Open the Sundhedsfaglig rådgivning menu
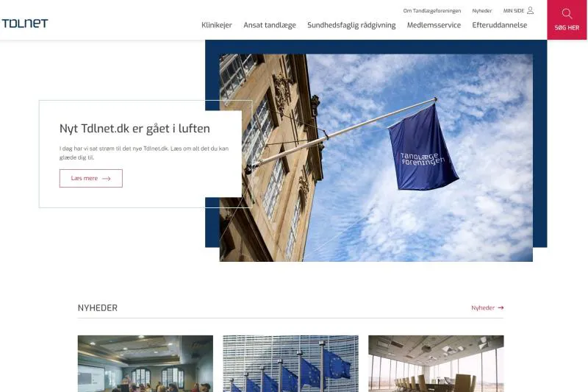Image resolution: width=588 pixels, height=392 pixels. tap(351, 25)
